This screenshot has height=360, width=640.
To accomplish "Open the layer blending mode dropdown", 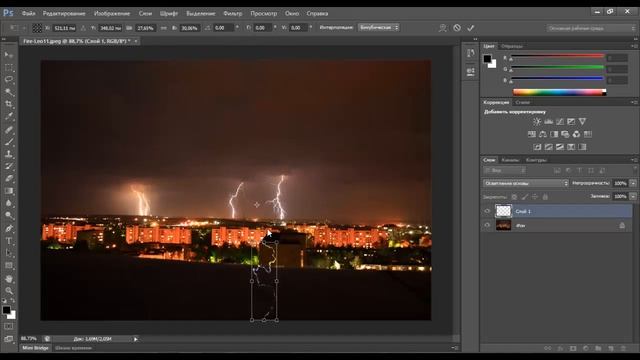I will click(526, 183).
